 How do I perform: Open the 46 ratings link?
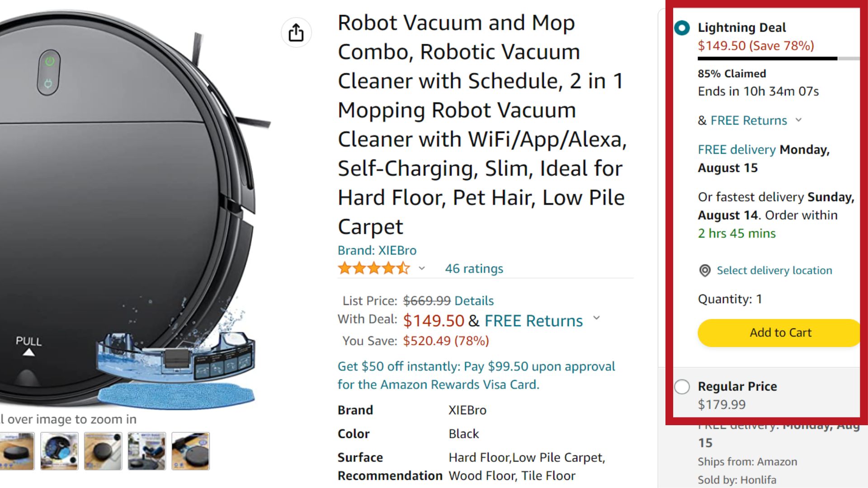474,269
